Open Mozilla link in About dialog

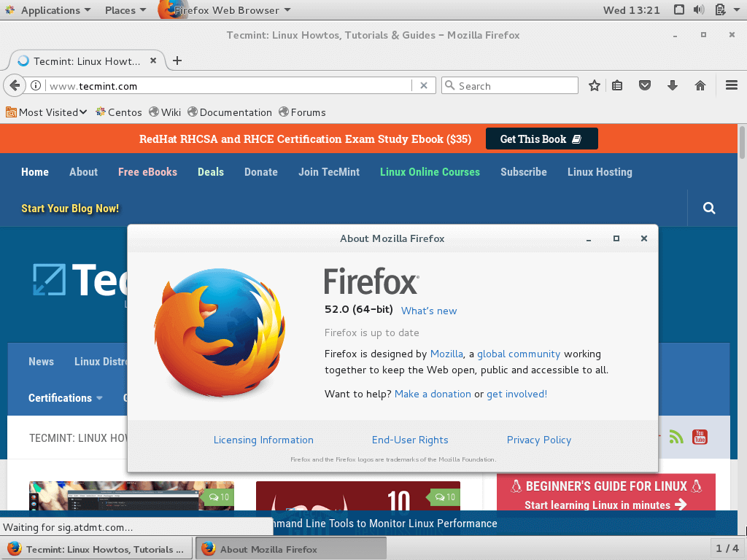click(446, 354)
